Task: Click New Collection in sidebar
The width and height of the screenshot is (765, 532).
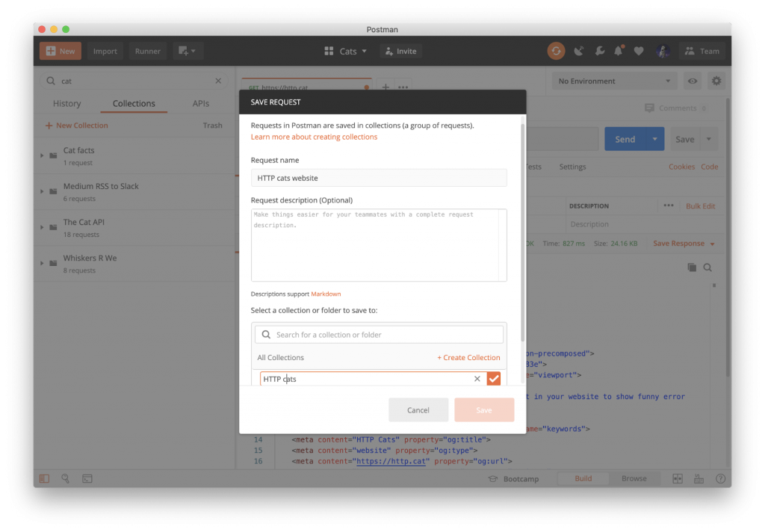Action: click(77, 126)
